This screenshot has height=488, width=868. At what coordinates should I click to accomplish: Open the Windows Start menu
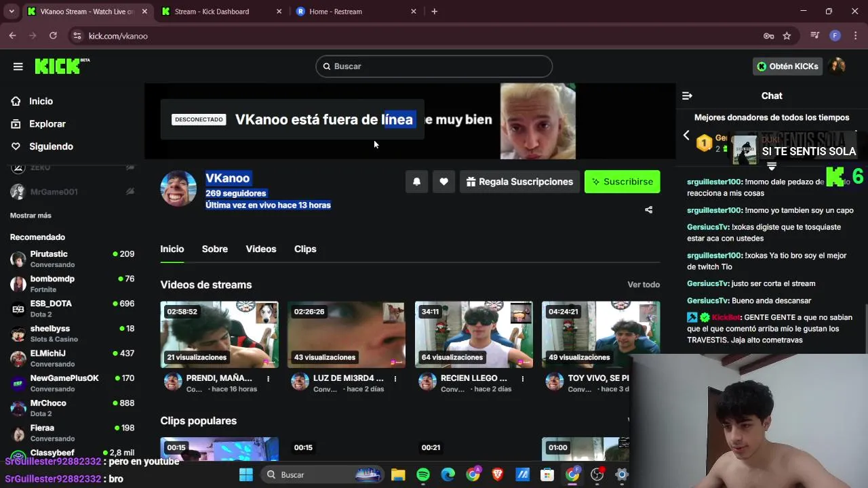tap(245, 474)
